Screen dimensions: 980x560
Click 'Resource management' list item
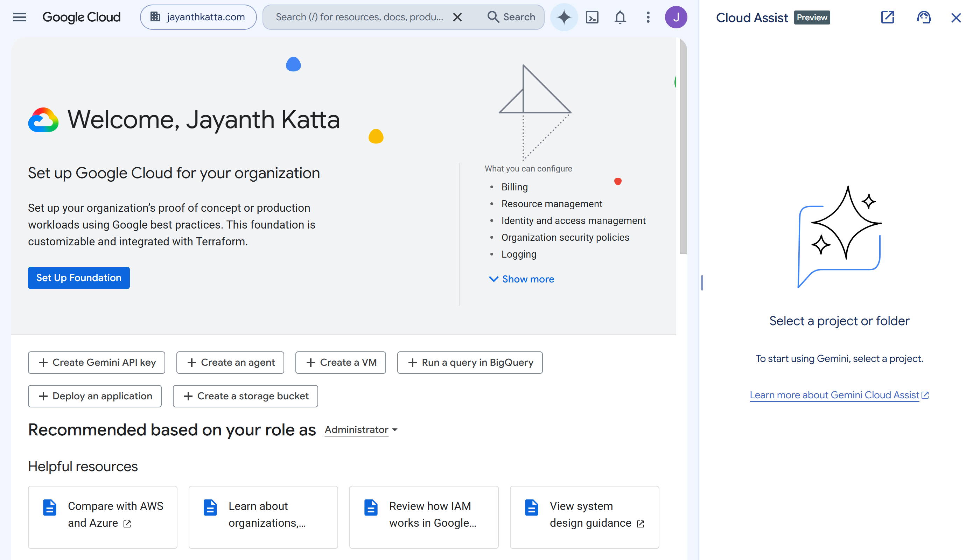point(552,204)
